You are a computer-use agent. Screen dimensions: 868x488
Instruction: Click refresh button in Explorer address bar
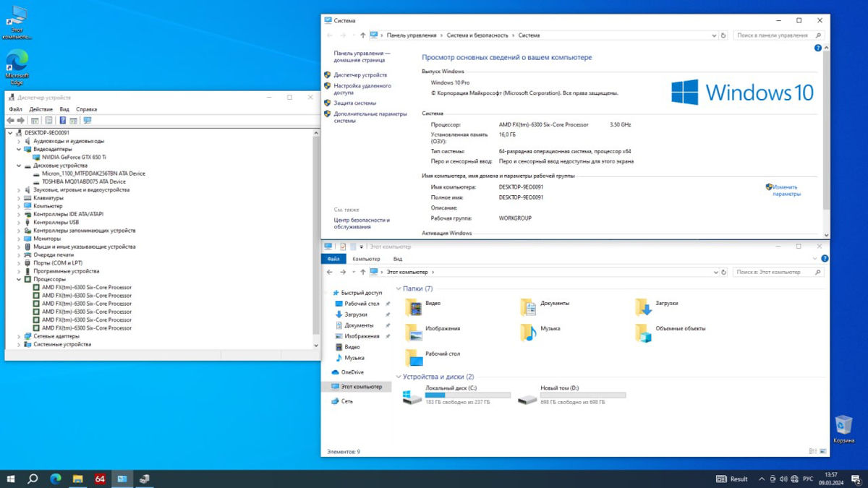(x=723, y=272)
